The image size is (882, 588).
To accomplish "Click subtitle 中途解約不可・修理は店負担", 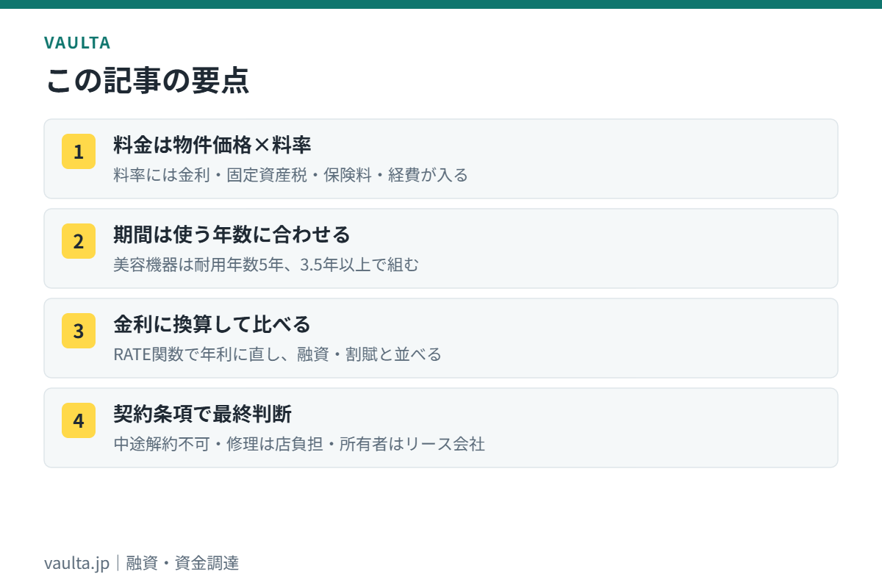I will coord(299,444).
